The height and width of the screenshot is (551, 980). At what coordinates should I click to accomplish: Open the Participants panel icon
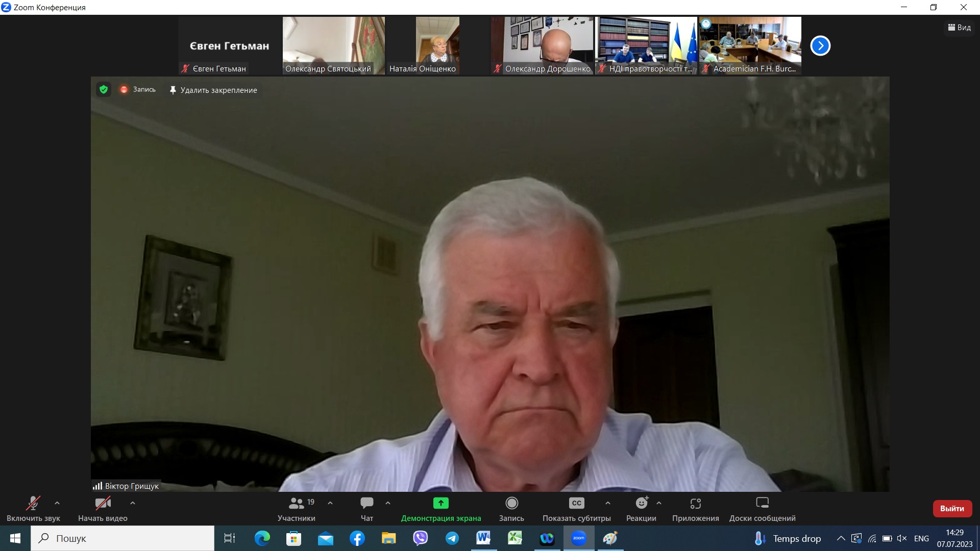296,504
